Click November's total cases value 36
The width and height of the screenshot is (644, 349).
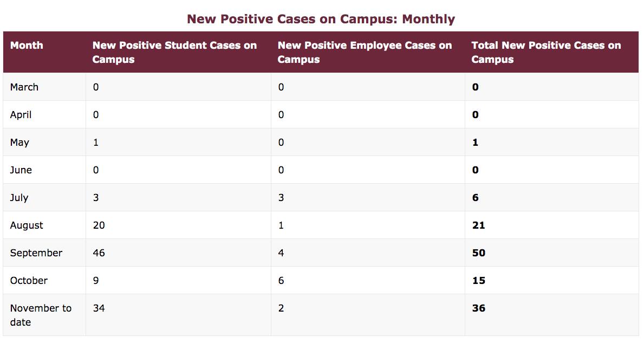coord(478,308)
